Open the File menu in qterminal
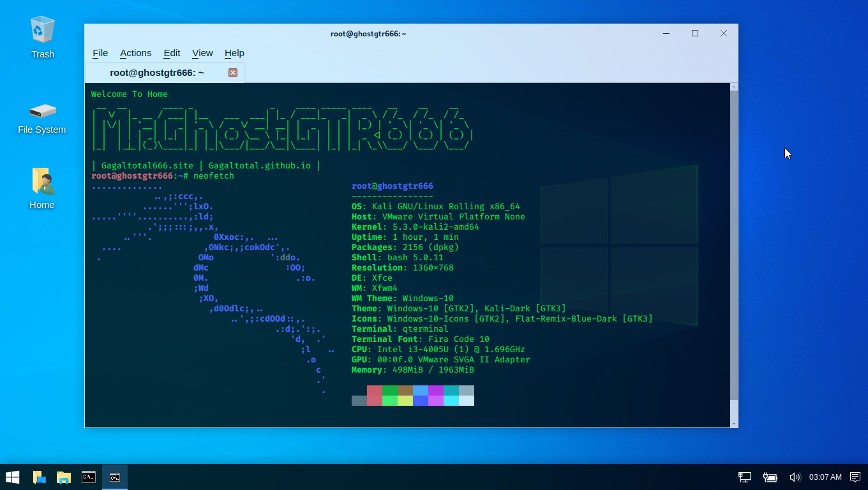 click(x=100, y=53)
